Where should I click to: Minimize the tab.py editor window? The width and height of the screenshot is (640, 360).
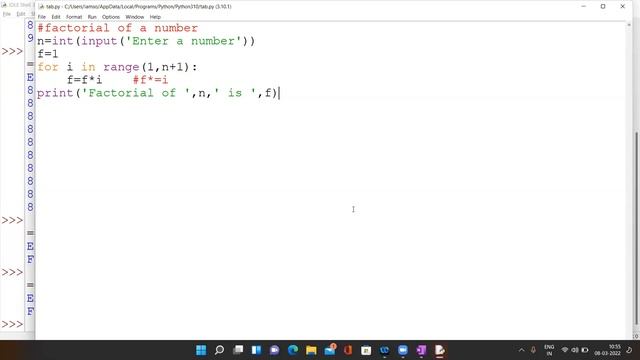click(x=584, y=7)
